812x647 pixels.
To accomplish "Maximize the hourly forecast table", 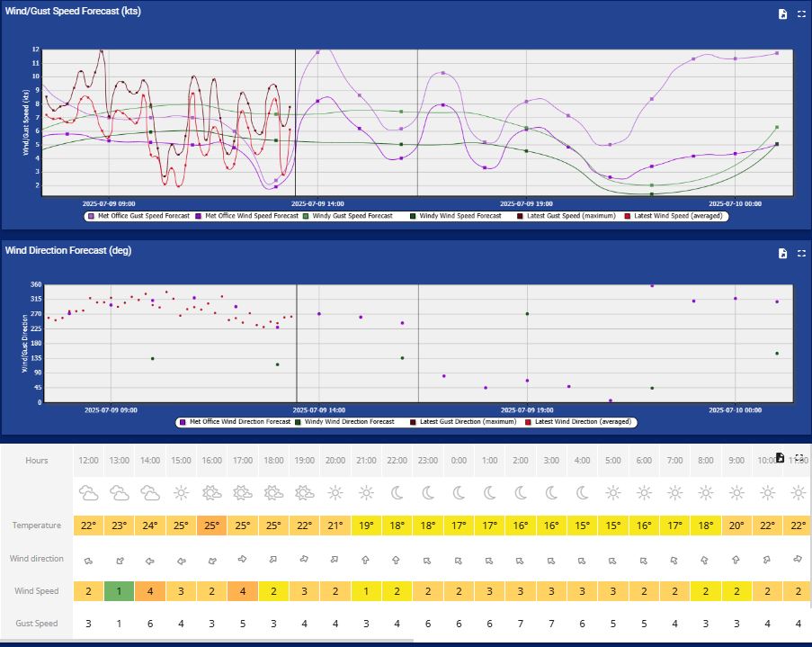I will tap(799, 457).
